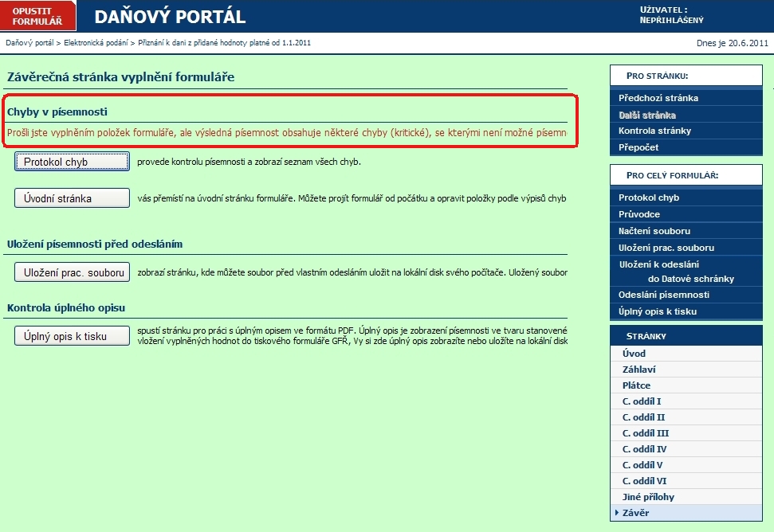Click the Úplný opis k tisku main button
The width and height of the screenshot is (774, 532).
pyautogui.click(x=72, y=336)
